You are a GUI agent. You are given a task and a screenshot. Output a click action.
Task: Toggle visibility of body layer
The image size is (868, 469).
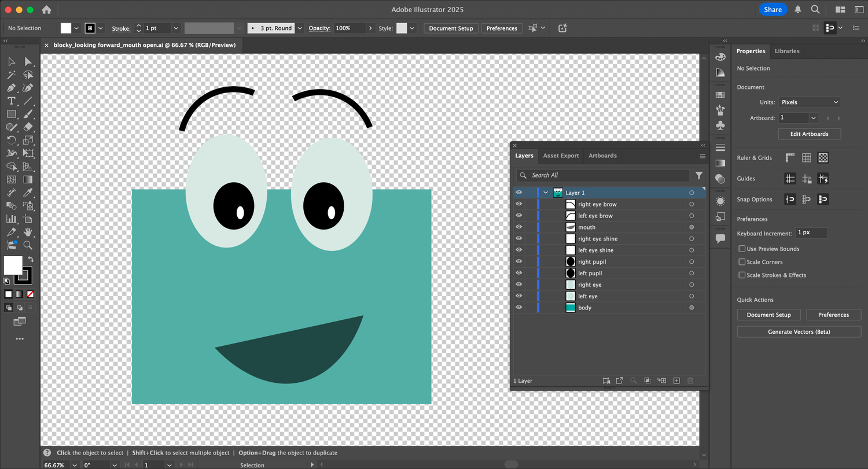pyautogui.click(x=518, y=308)
